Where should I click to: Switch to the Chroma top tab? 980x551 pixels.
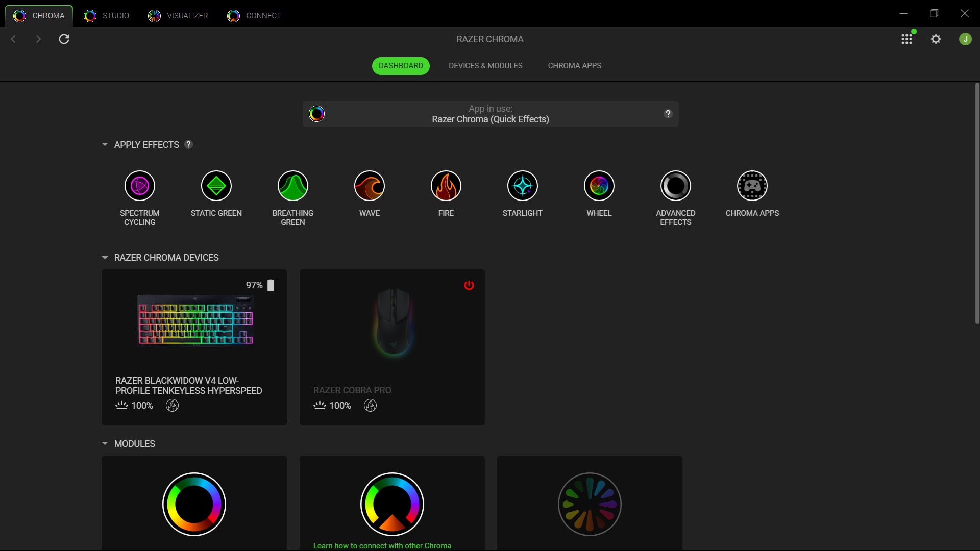coord(39,16)
